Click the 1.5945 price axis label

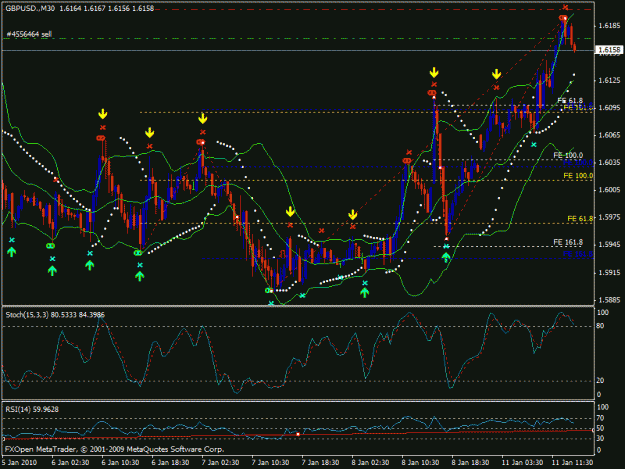(609, 245)
